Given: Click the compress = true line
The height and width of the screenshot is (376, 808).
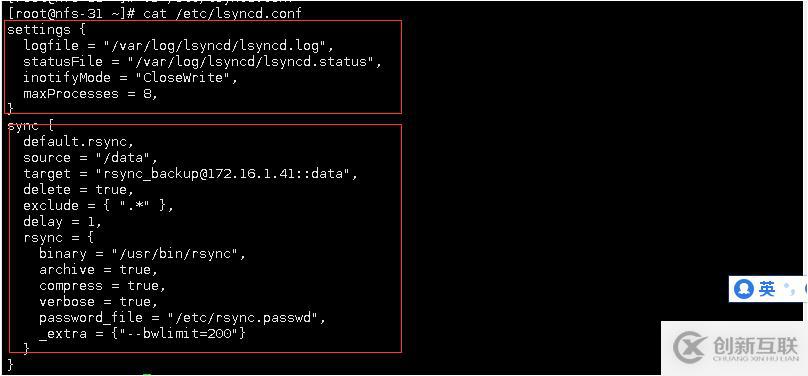Looking at the screenshot, I should click(103, 285).
